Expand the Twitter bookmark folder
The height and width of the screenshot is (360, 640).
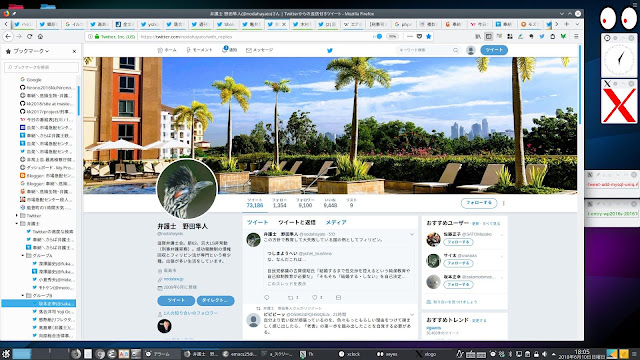click(x=17, y=216)
